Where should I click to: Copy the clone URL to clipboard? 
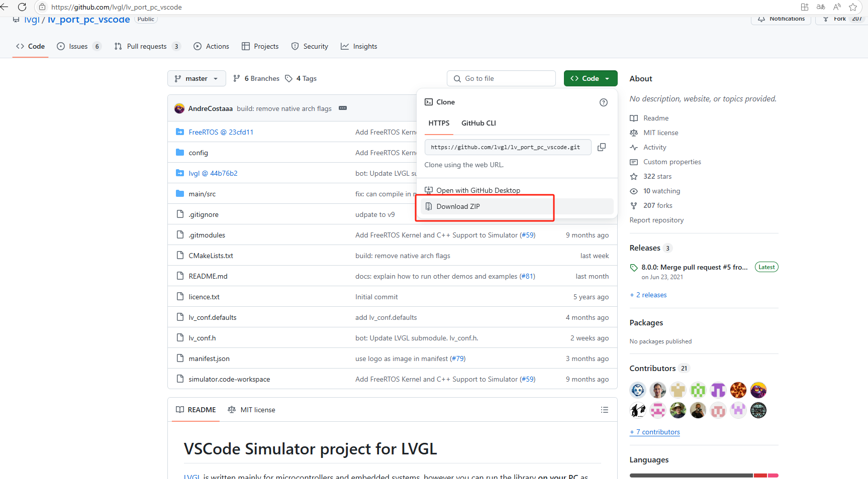[602, 147]
